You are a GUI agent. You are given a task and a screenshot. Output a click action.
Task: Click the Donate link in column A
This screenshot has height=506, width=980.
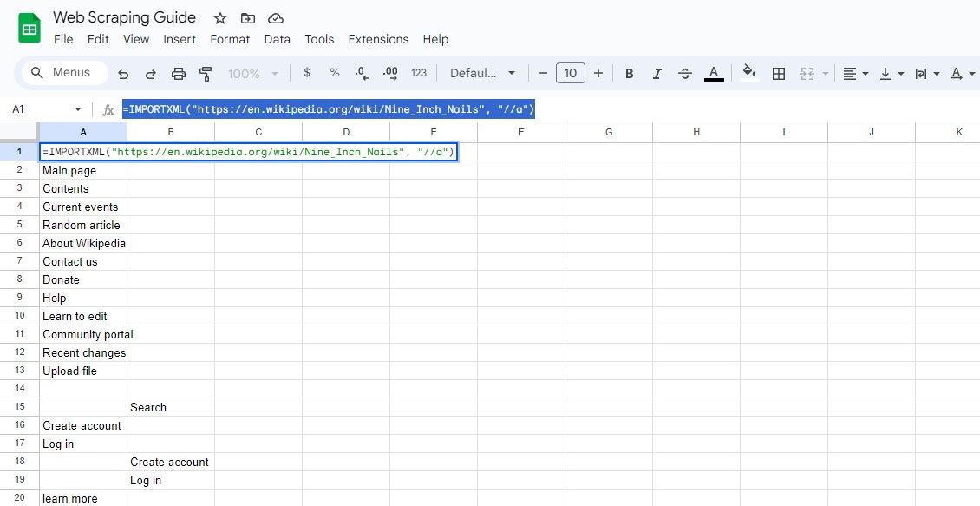click(61, 279)
